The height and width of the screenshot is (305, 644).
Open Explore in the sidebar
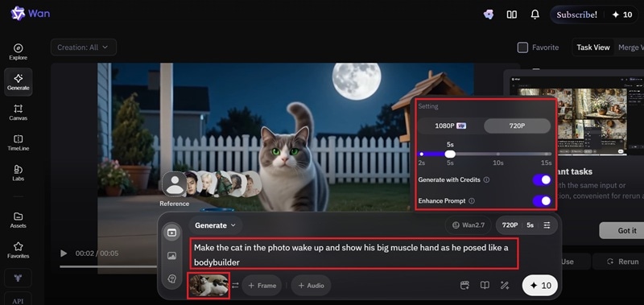(x=18, y=52)
